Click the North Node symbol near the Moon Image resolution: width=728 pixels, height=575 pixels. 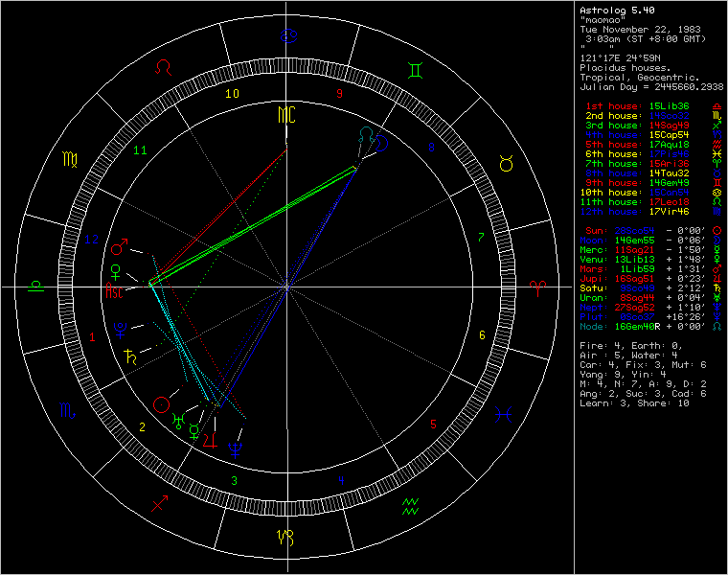(x=366, y=135)
